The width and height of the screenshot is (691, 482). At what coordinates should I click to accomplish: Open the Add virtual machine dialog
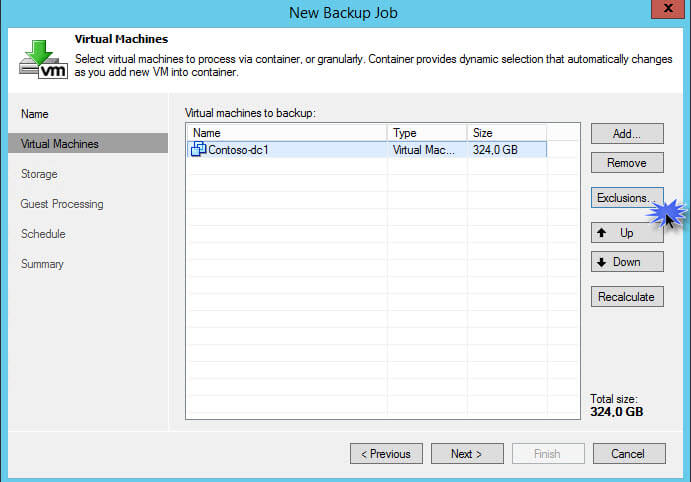pyautogui.click(x=627, y=133)
